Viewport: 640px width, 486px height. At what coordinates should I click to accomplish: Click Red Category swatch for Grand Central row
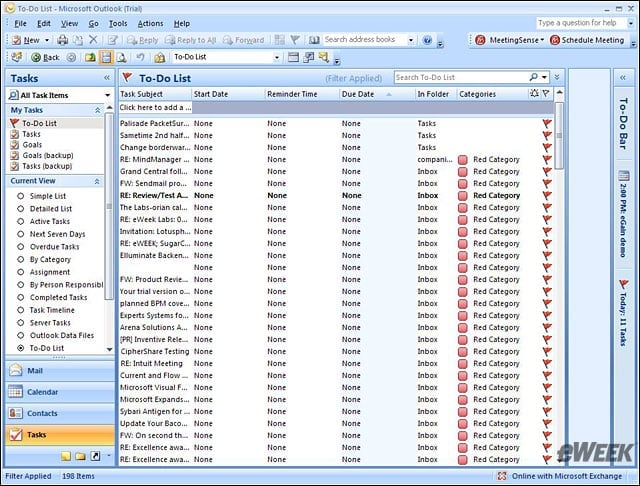462,171
